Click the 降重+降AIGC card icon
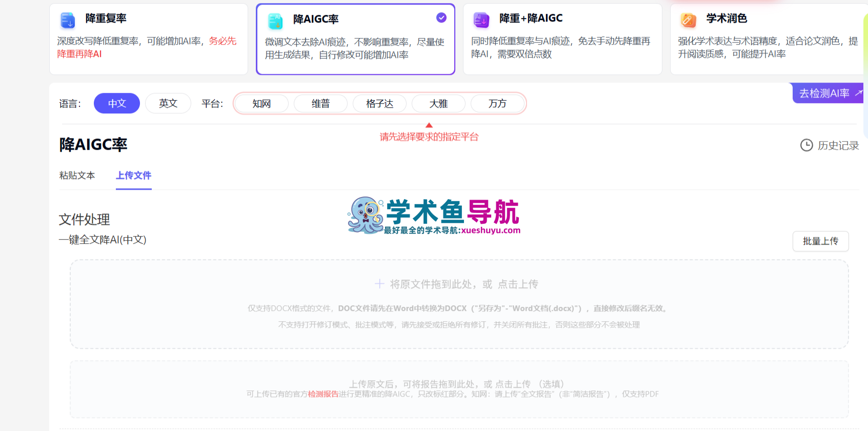The height and width of the screenshot is (431, 868). pos(481,20)
